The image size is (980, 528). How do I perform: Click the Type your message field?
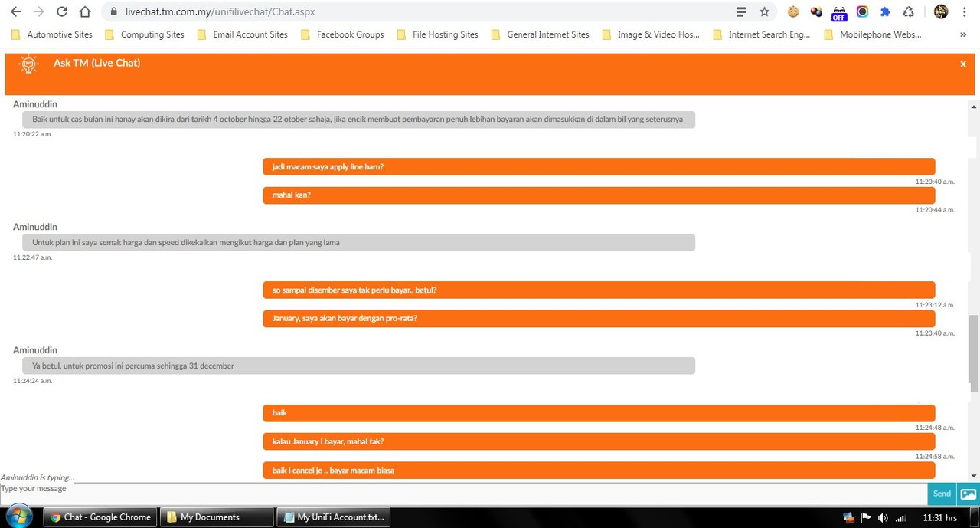point(463,493)
